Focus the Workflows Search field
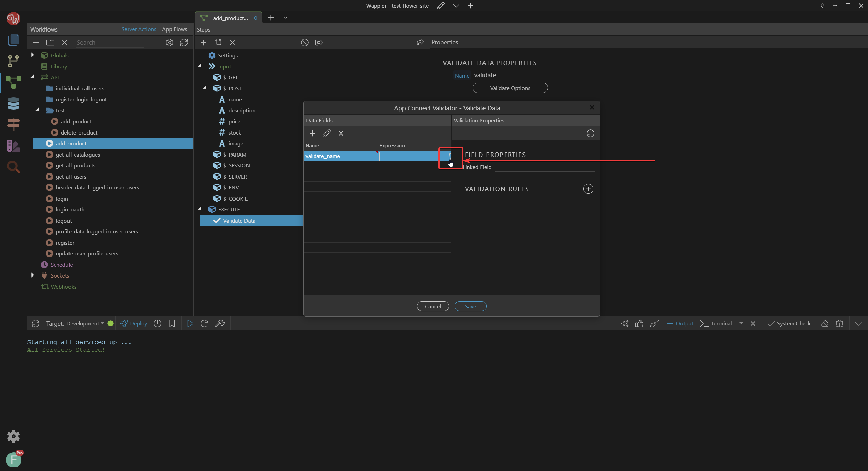Image resolution: width=868 pixels, height=471 pixels. (x=109, y=43)
